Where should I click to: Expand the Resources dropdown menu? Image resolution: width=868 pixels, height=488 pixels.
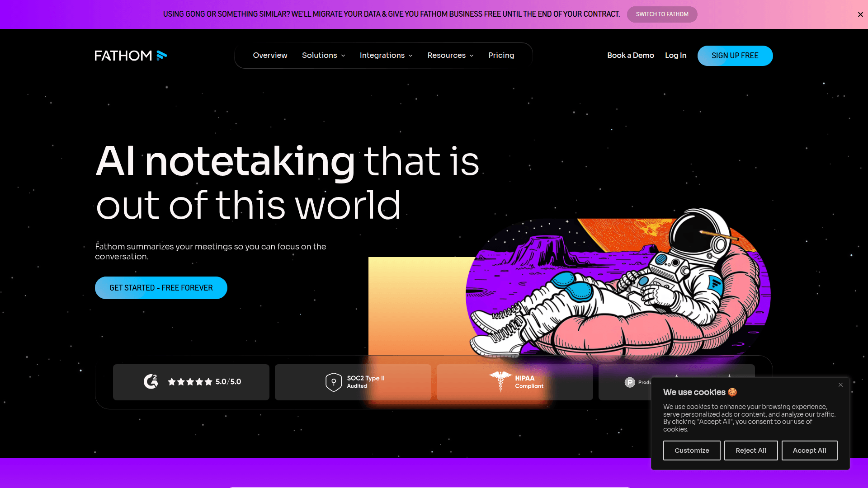[x=450, y=55]
